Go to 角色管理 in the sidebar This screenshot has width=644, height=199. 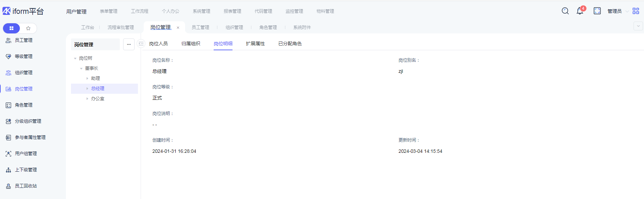point(24,105)
